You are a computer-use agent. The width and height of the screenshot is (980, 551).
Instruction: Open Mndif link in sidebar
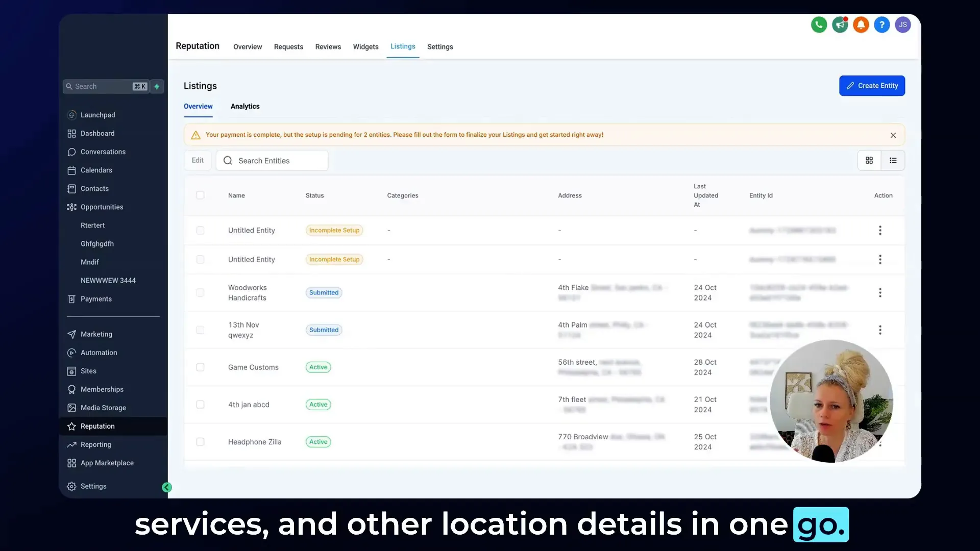(x=90, y=262)
